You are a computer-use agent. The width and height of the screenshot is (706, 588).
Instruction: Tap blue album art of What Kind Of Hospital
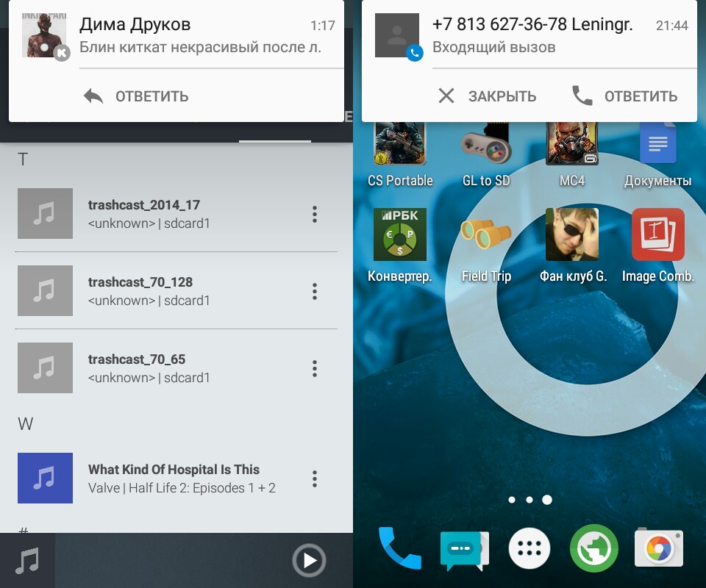(x=45, y=478)
